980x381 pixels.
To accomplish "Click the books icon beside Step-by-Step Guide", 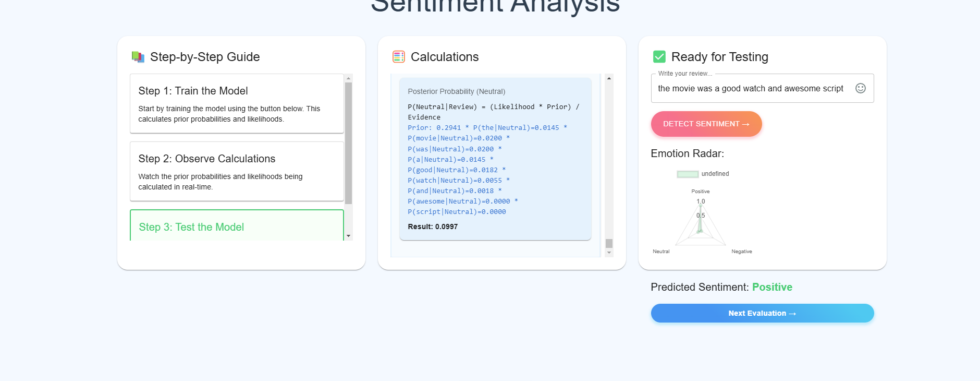I will (138, 57).
